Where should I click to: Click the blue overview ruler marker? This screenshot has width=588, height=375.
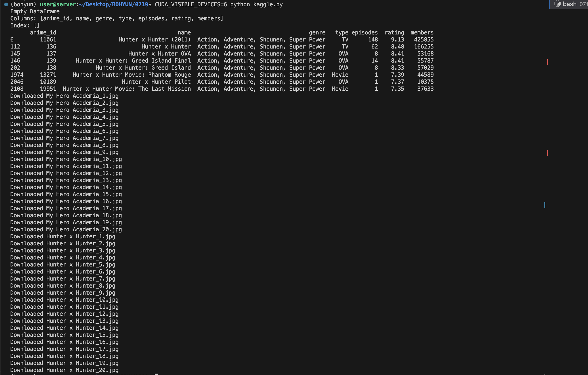[545, 205]
